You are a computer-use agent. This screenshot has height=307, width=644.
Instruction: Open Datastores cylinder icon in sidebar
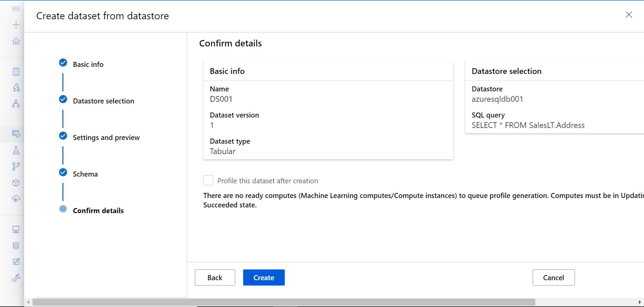pyautogui.click(x=16, y=246)
